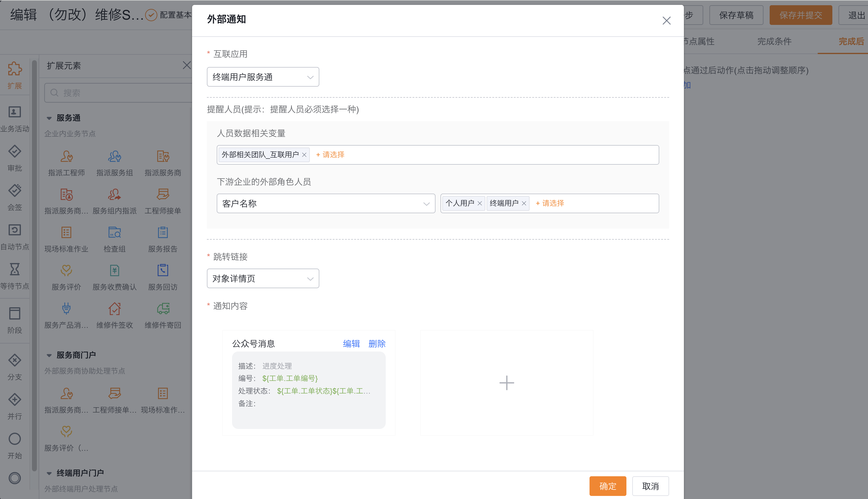Viewport: 868px width, 499px height.
Task: Switch to the 完成后 tab
Action: pos(851,41)
